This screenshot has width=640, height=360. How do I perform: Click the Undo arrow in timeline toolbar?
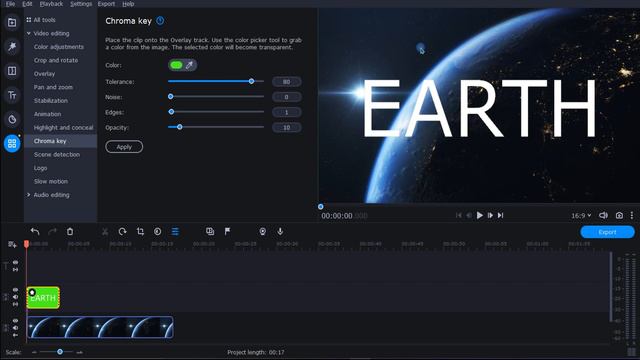pyautogui.click(x=35, y=231)
